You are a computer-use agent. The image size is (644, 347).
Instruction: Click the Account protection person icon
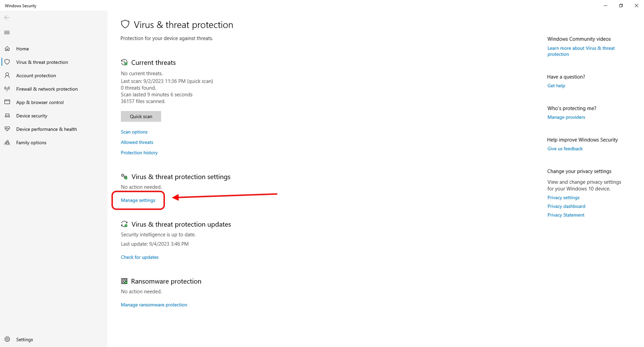7,75
